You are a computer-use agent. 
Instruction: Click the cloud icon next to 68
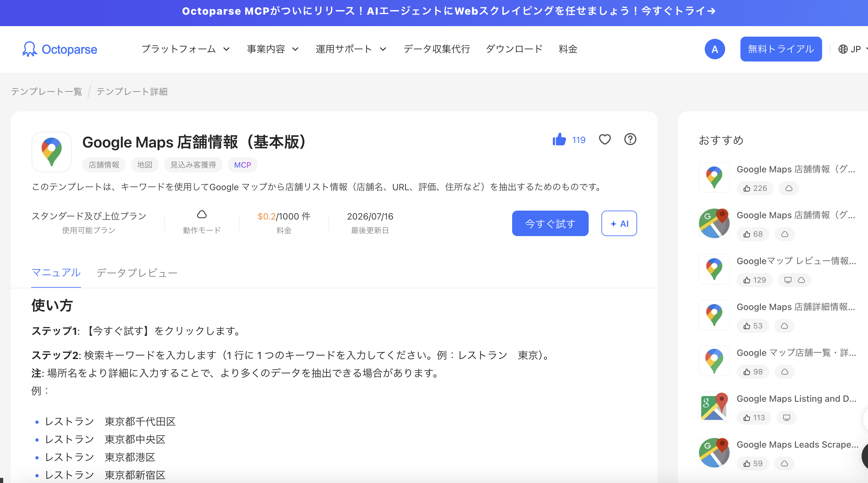click(785, 234)
